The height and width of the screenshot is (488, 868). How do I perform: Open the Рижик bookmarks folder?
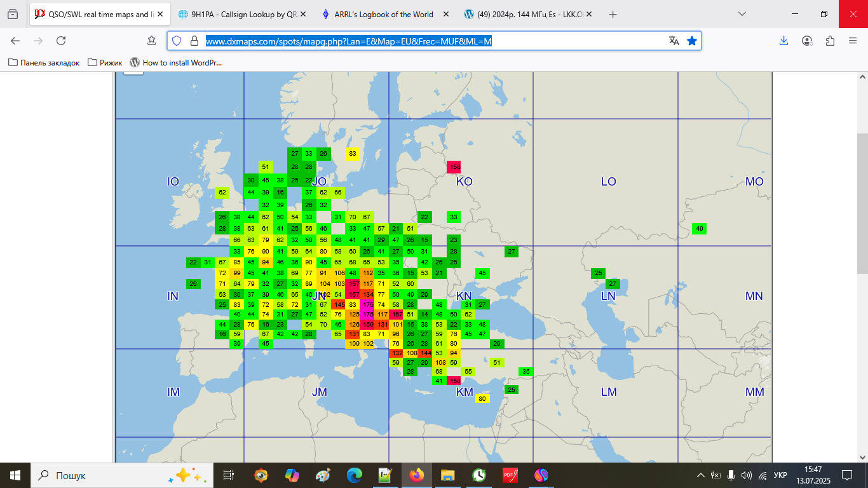pos(105,62)
